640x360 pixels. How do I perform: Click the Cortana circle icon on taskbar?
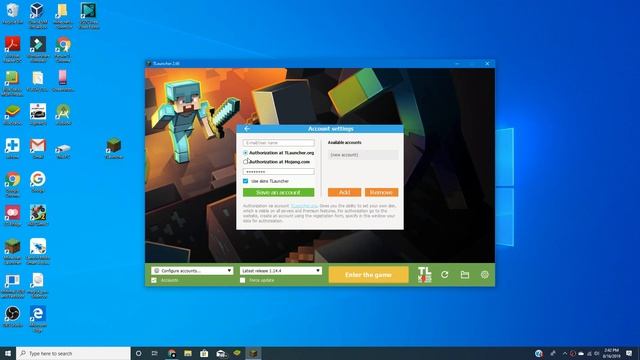pos(138,353)
